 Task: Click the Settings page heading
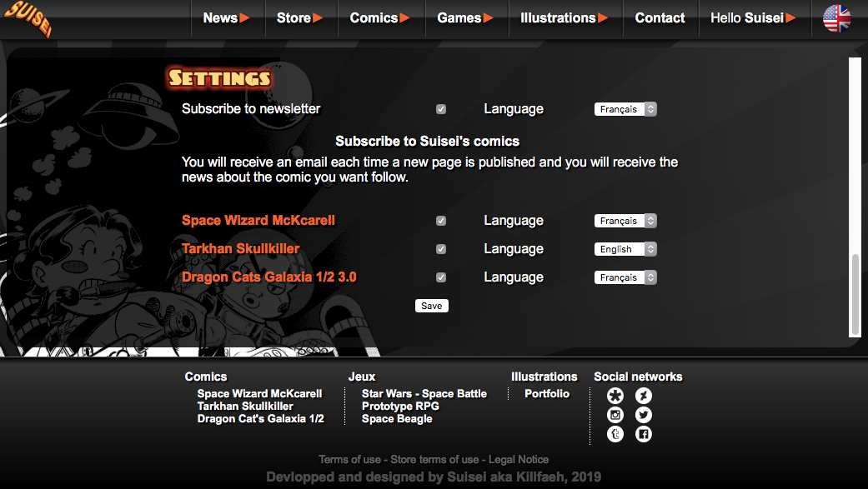pyautogui.click(x=220, y=78)
